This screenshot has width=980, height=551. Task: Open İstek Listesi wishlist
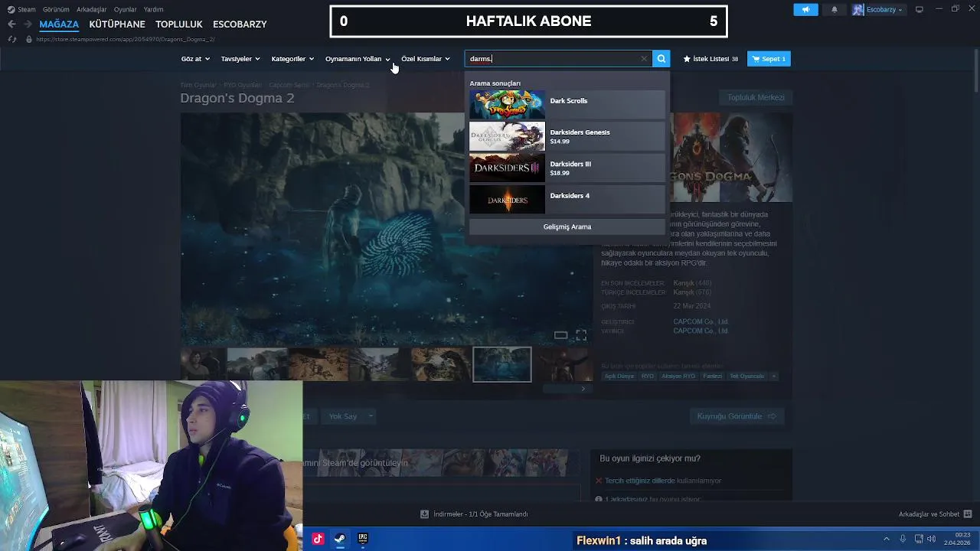pos(710,59)
